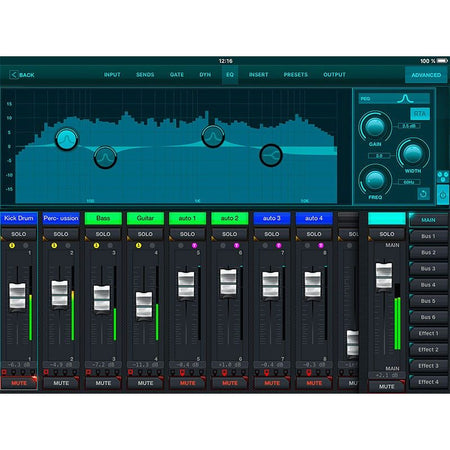The width and height of the screenshot is (450, 450).
Task: Click red mute-group marker under Kick Drum
Action: pyautogui.click(x=4, y=372)
